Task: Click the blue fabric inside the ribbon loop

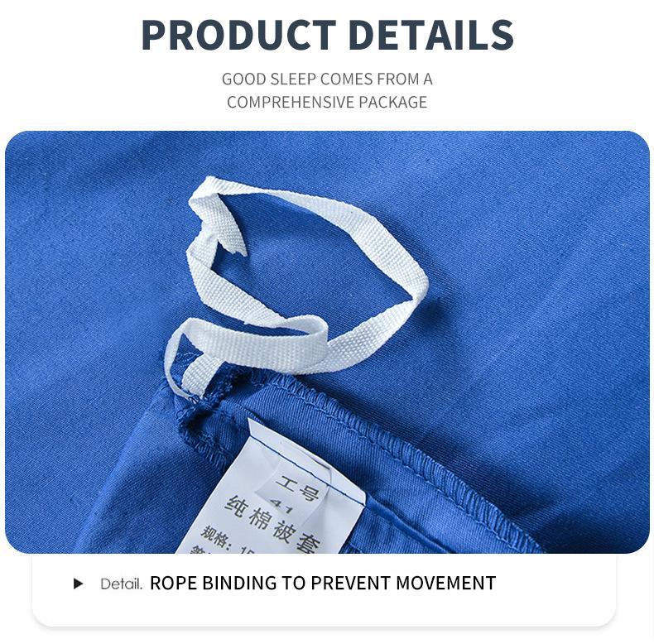Action: [x=309, y=258]
